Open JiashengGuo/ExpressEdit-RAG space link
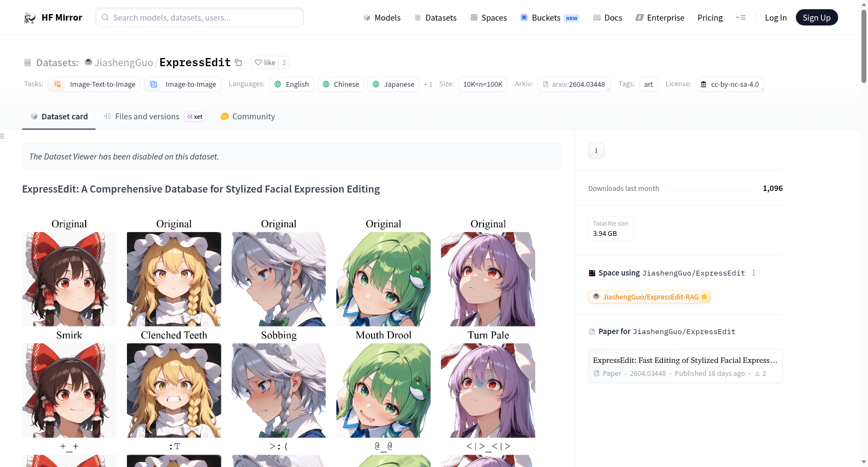 coord(649,297)
